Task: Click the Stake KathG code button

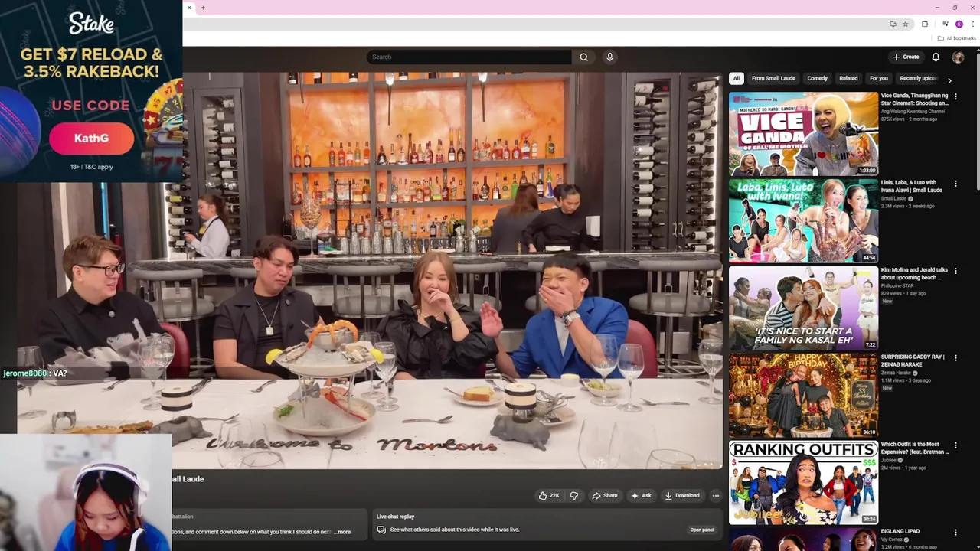Action: coord(91,139)
